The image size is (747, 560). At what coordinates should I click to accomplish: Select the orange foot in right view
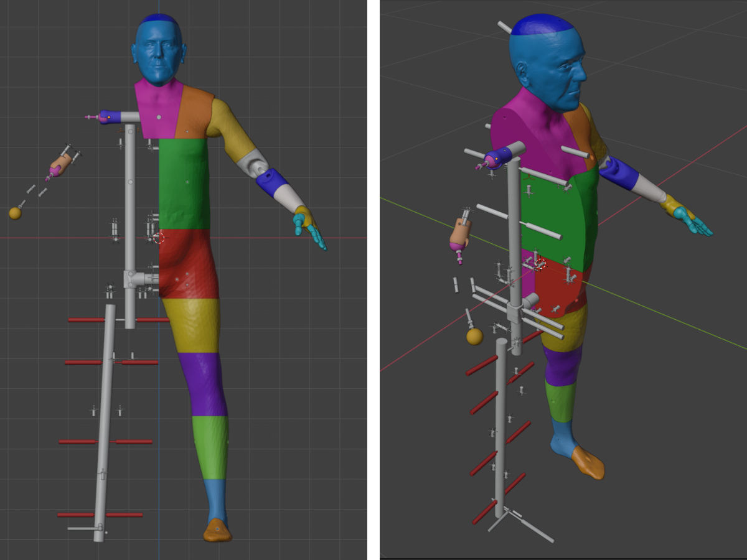coord(586,462)
